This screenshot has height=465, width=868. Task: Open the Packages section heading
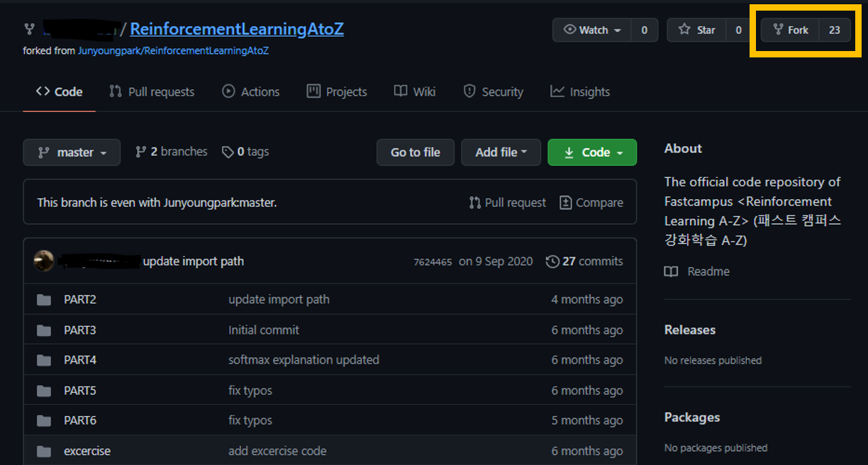point(692,418)
